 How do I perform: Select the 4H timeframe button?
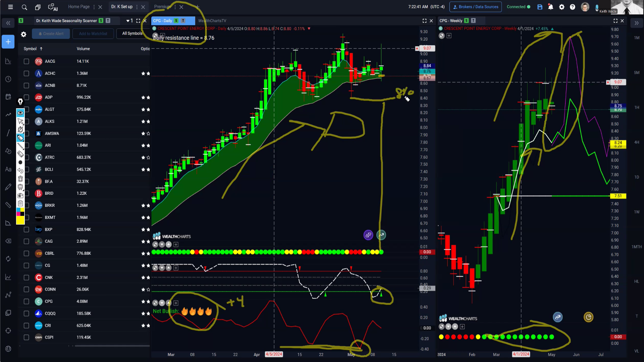(x=637, y=142)
